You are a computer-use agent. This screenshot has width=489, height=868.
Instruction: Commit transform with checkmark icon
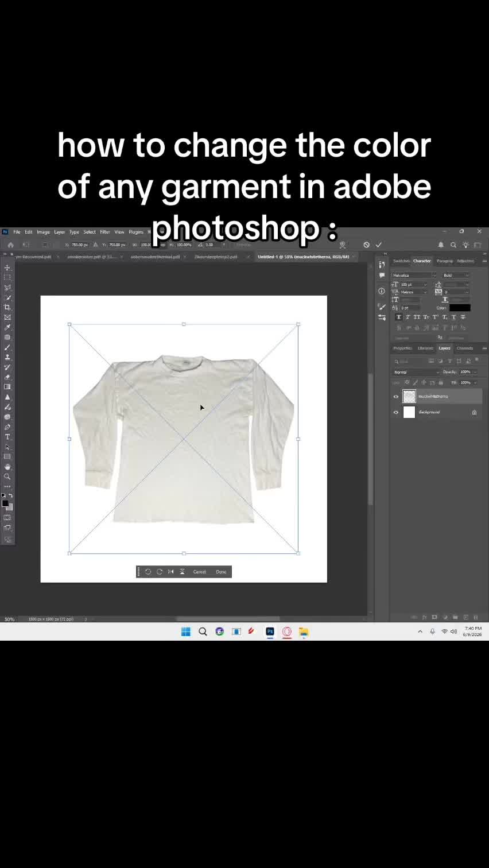[379, 245]
